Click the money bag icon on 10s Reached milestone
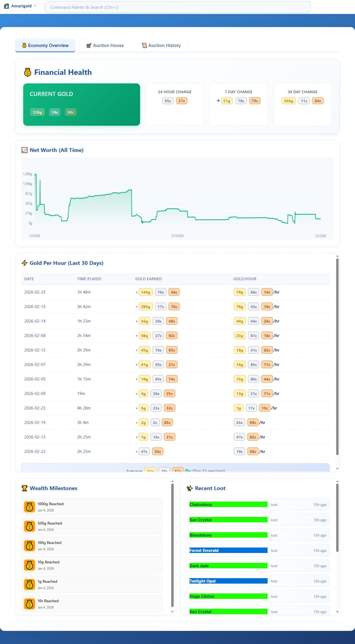The image size is (355, 644). (29, 604)
